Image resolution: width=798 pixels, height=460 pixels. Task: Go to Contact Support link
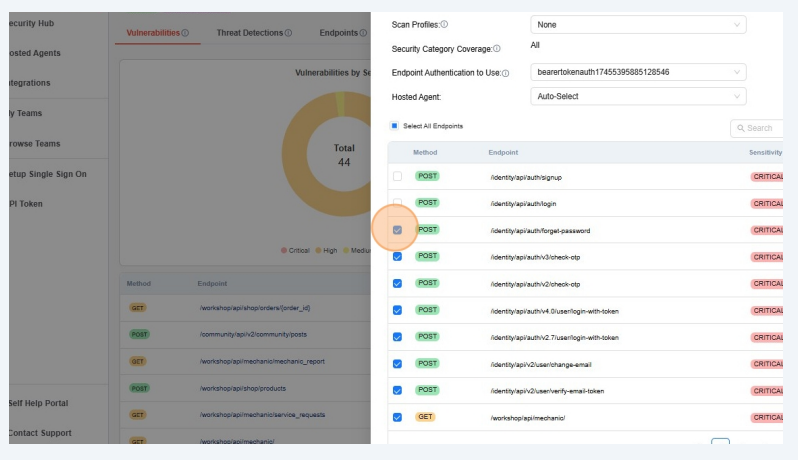click(x=40, y=433)
